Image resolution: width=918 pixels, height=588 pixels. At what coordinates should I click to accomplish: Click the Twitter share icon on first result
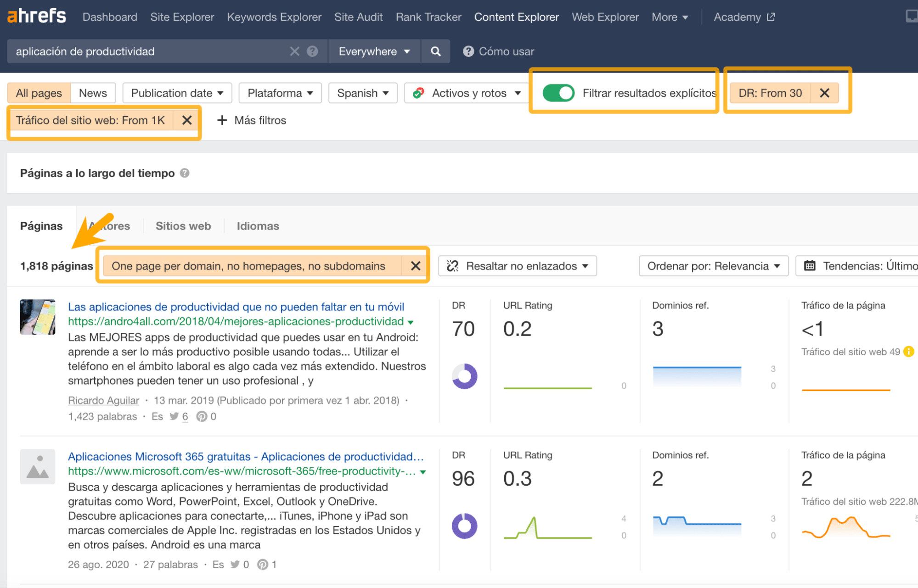pos(174,416)
